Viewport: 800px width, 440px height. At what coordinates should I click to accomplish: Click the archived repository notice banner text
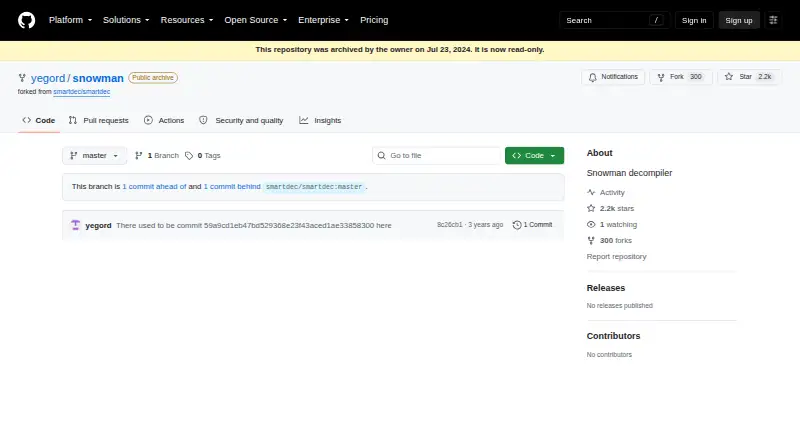click(x=400, y=50)
